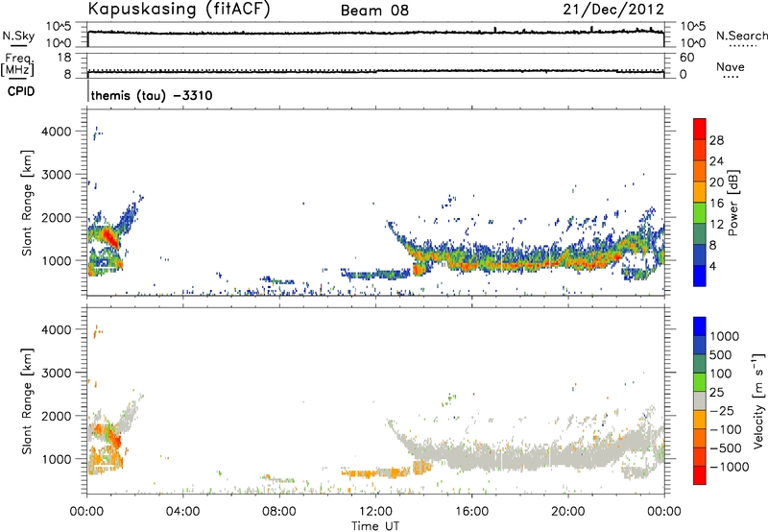
Task: Select the '12' power color bar label
Action: (x=716, y=225)
